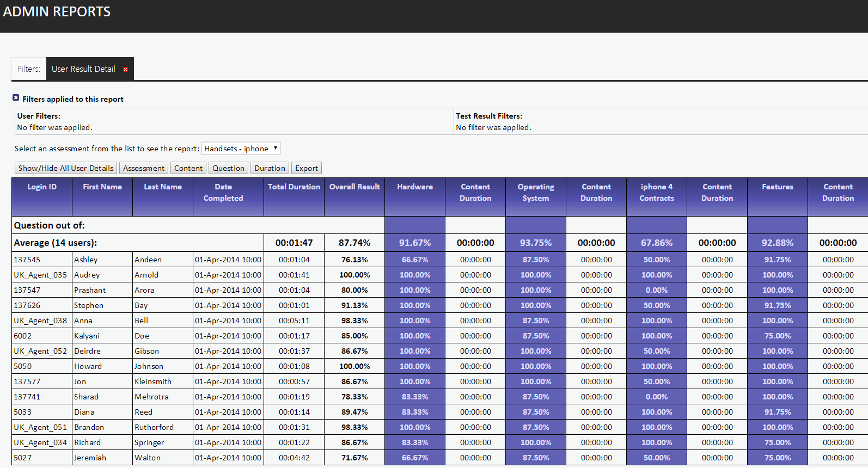Click the Duration button
Image resolution: width=868 pixels, height=468 pixels.
[x=270, y=168]
